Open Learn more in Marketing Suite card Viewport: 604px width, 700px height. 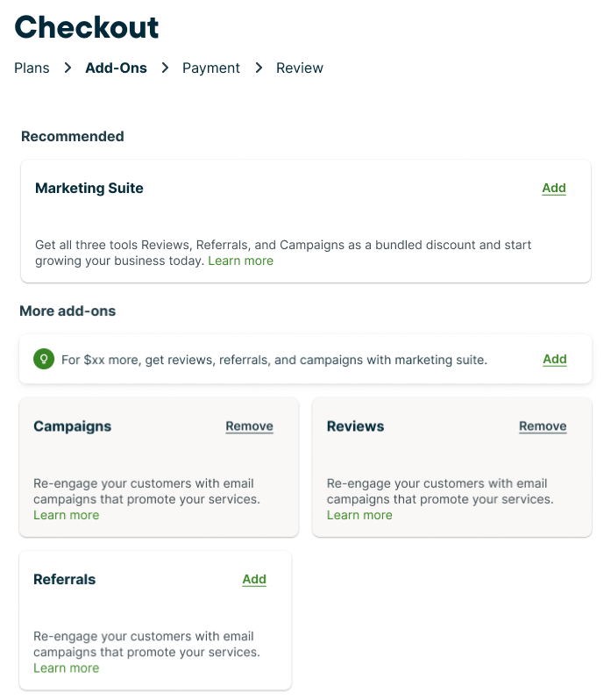coord(241,261)
